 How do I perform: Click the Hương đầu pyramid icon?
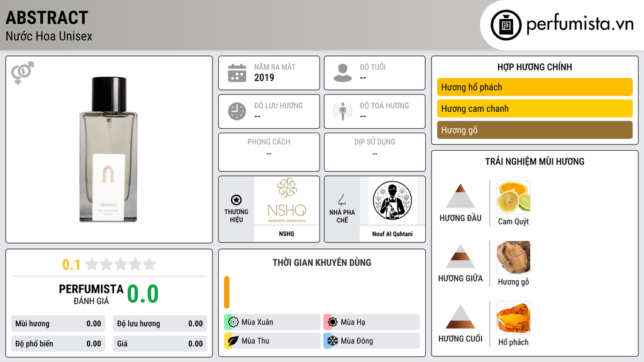460,196
